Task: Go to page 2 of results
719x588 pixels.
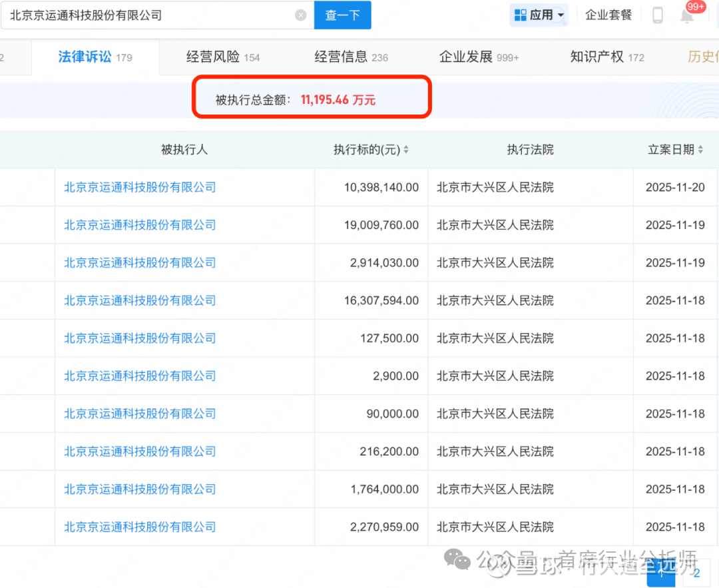Action: click(696, 573)
